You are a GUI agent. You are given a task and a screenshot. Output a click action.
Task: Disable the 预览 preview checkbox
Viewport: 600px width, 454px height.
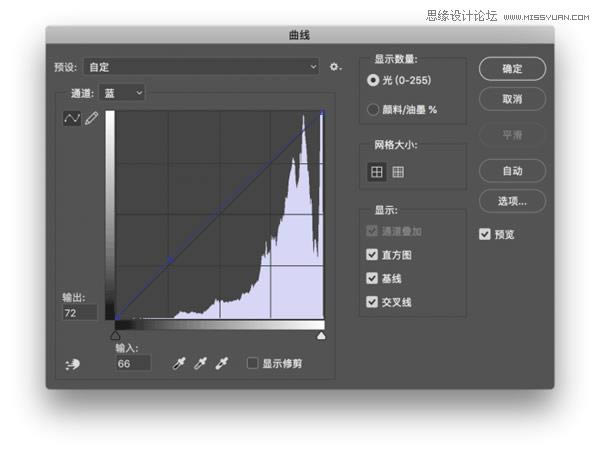point(485,234)
